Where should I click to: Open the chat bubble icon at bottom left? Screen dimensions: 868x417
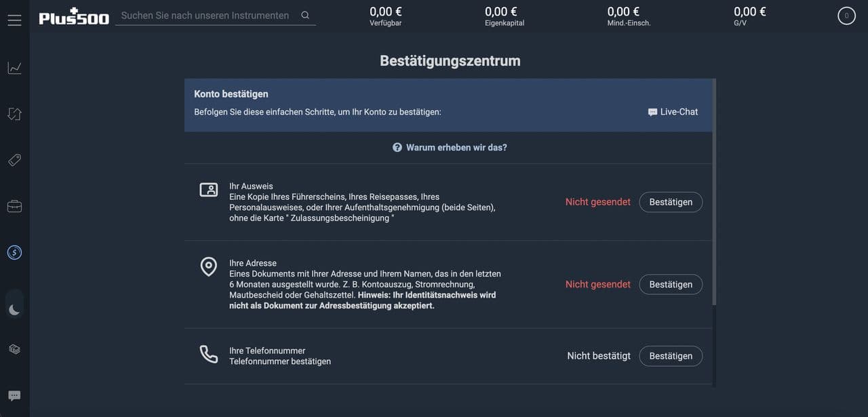(x=14, y=396)
